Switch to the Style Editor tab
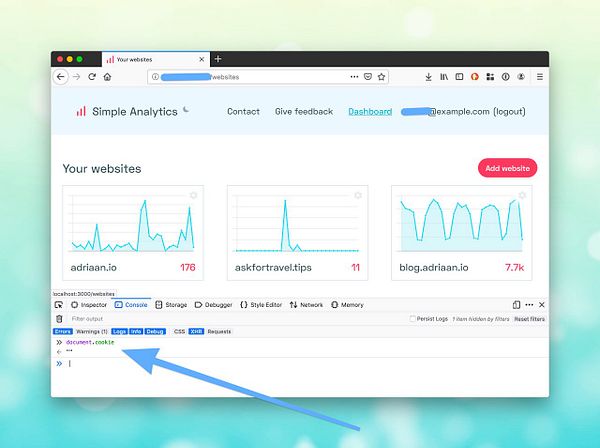Screen dimensions: 600x448 click(261, 305)
